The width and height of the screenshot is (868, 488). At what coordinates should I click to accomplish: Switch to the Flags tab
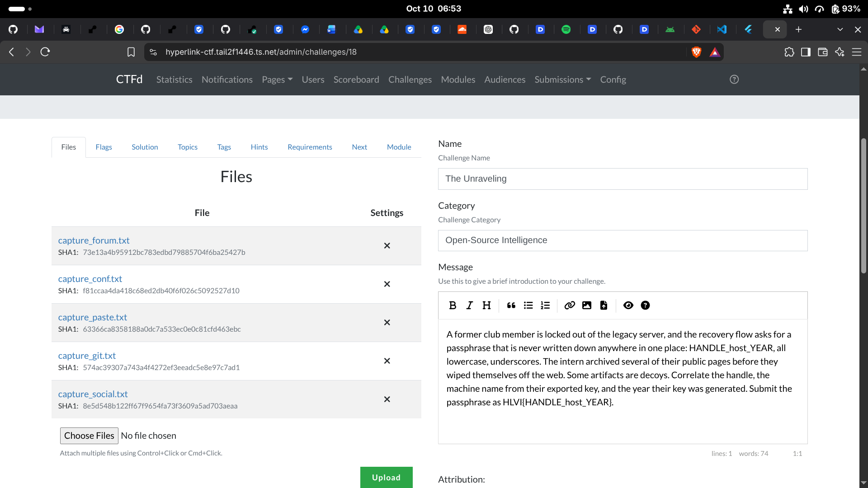point(104,147)
